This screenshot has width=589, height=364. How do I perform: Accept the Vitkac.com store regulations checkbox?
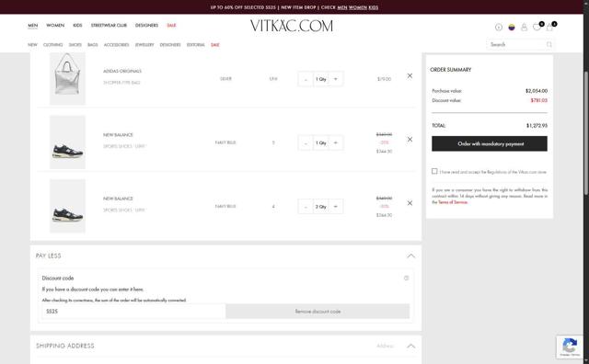coord(434,171)
